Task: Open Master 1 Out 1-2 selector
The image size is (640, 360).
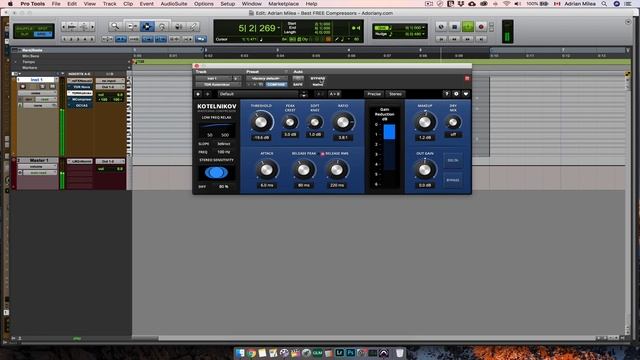Action: (x=110, y=162)
